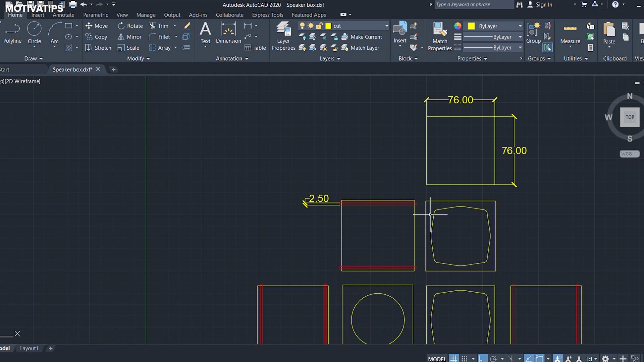Toggle ortho mode in status bar
Viewport: 644px width, 362px height.
pyautogui.click(x=483, y=359)
